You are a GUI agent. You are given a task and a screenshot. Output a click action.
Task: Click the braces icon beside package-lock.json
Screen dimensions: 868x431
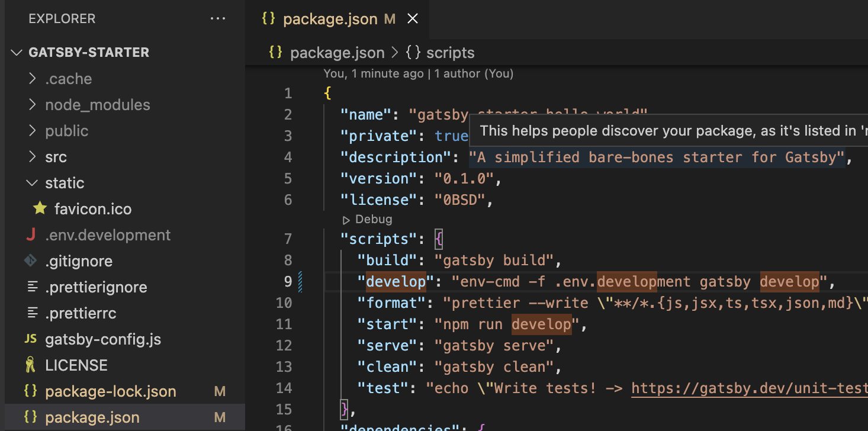(x=30, y=391)
